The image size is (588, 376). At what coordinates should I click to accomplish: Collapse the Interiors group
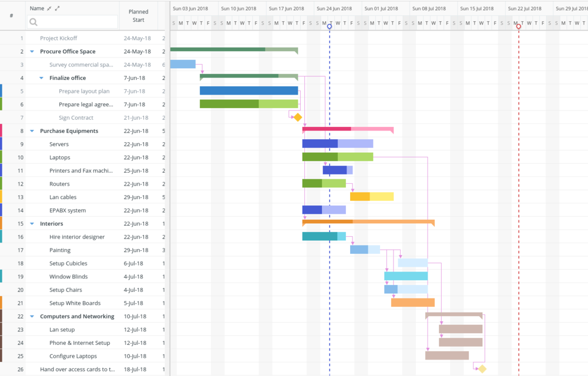tap(32, 223)
